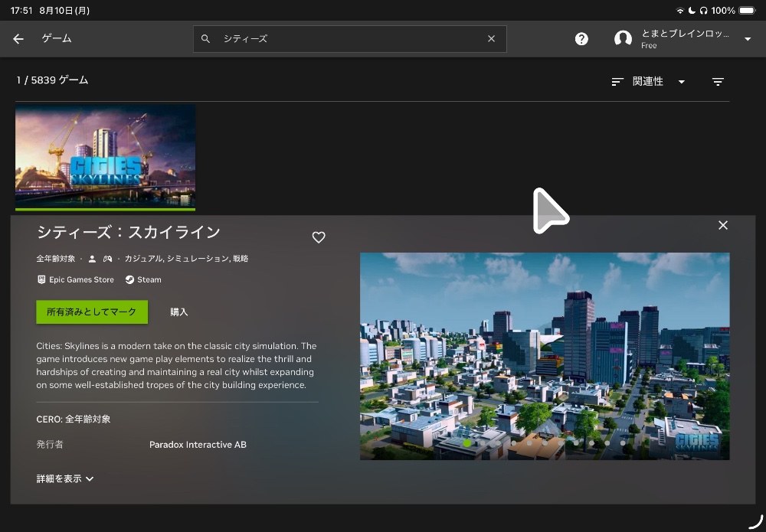
Task: Click the user profile avatar
Action: pos(623,38)
